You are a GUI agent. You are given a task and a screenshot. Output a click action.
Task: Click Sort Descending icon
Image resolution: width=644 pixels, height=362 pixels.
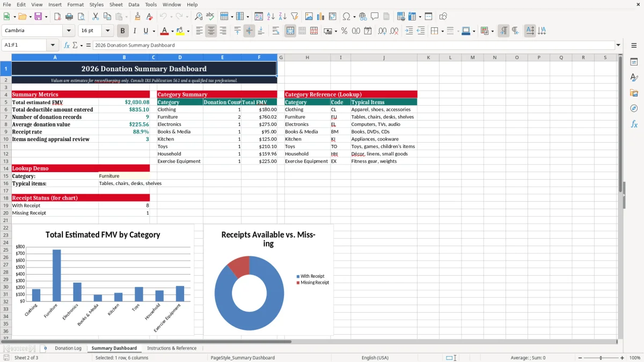[x=283, y=17]
